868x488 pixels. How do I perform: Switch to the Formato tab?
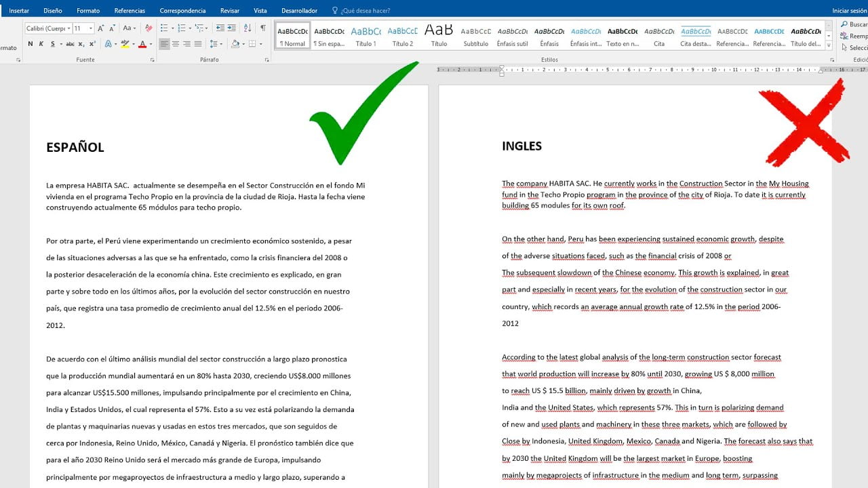tap(88, 11)
